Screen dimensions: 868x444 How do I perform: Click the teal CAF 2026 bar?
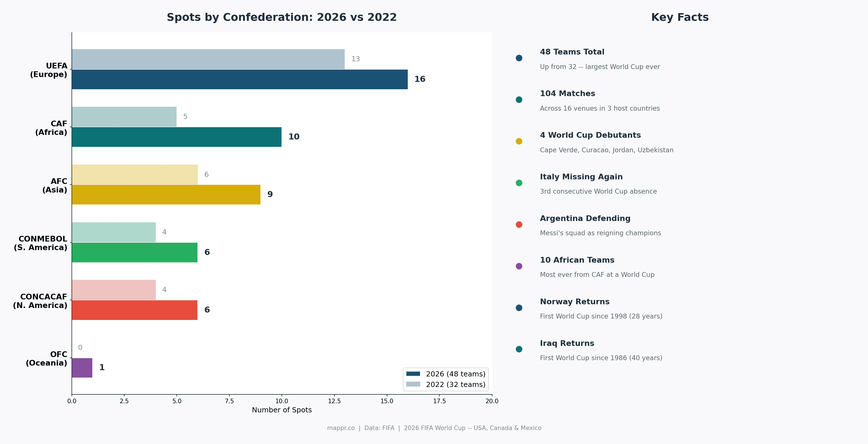[175, 137]
